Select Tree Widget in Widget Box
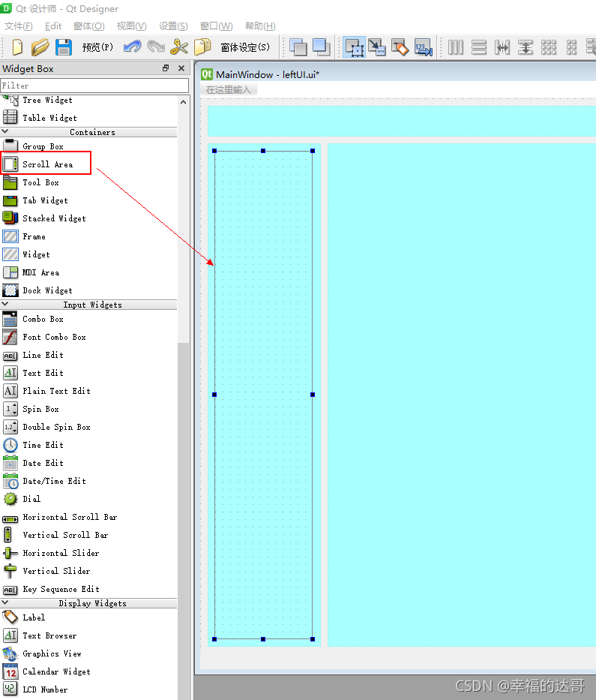This screenshot has height=700, width=596. coord(47,100)
